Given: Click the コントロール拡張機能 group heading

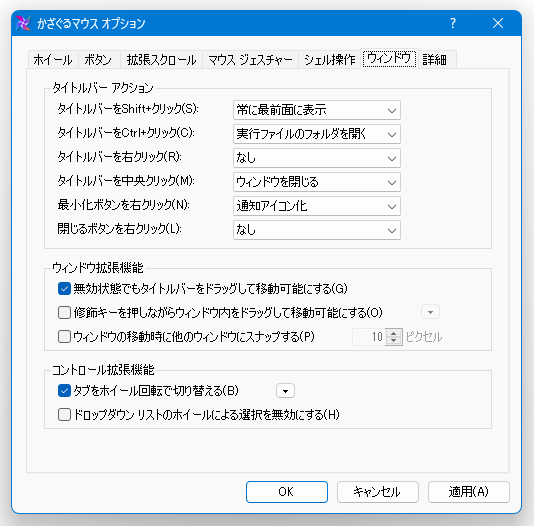Looking at the screenshot, I should [103, 370].
